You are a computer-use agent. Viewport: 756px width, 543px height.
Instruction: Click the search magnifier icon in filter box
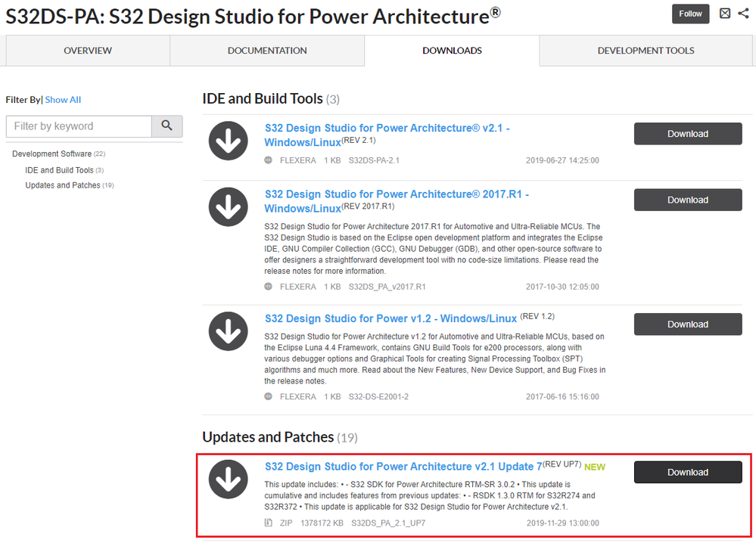[x=166, y=126]
